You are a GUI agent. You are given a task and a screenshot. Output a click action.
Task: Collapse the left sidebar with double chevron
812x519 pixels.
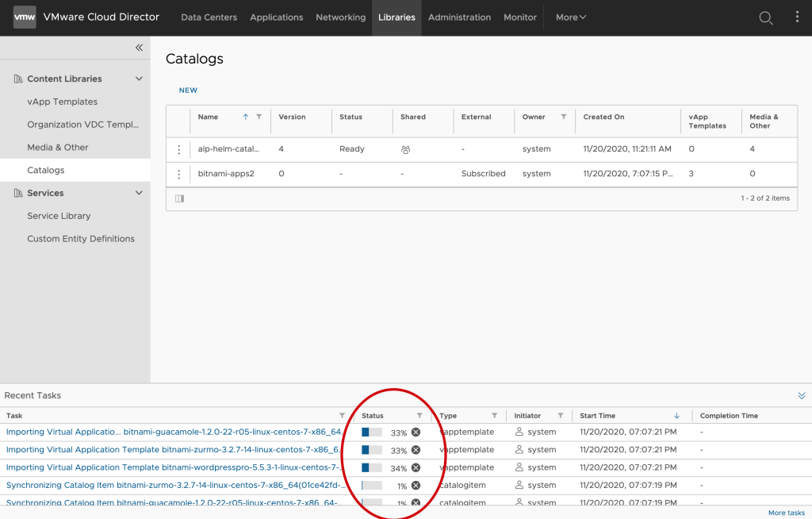[x=139, y=48]
